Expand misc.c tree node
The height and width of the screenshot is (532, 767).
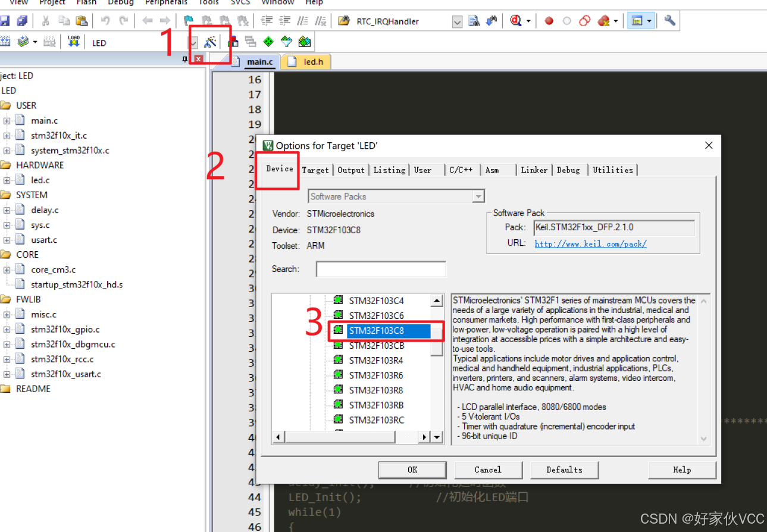pyautogui.click(x=7, y=314)
